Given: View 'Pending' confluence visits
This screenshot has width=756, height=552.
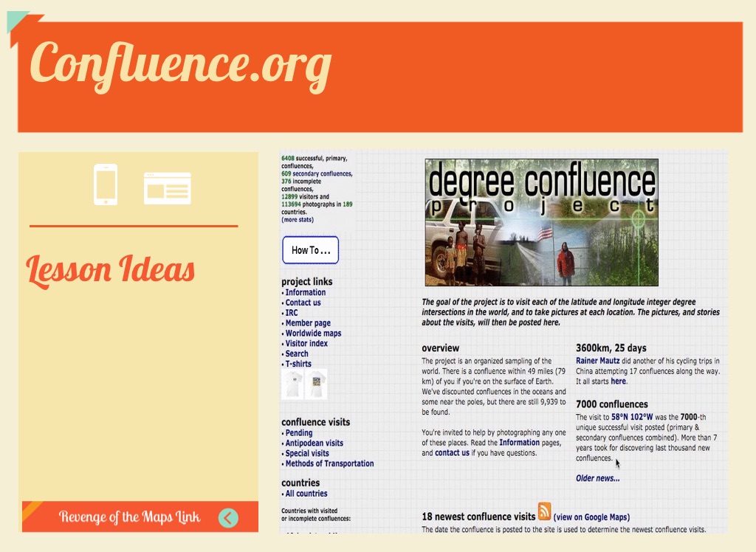Looking at the screenshot, I should tap(298, 432).
